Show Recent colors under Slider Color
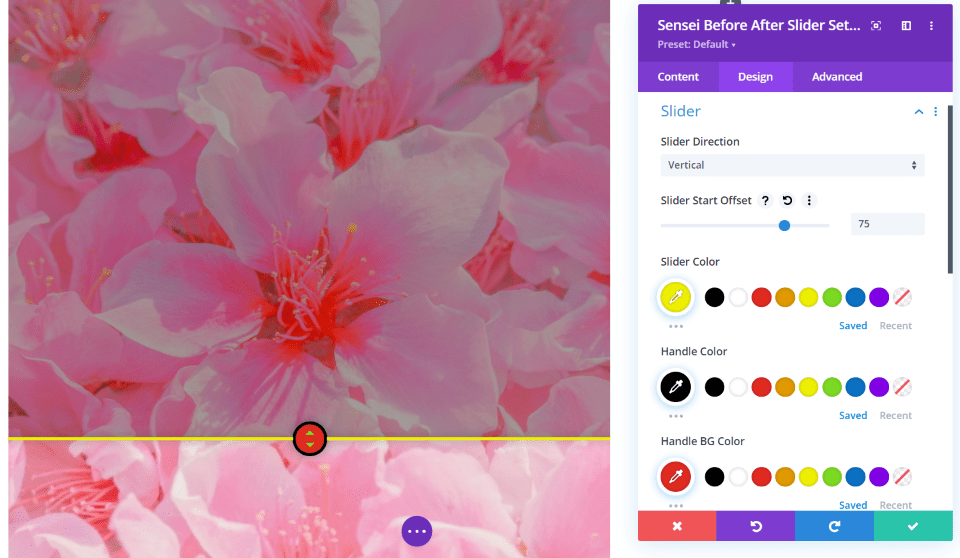Screen dimensions: 960x558 coord(896,326)
